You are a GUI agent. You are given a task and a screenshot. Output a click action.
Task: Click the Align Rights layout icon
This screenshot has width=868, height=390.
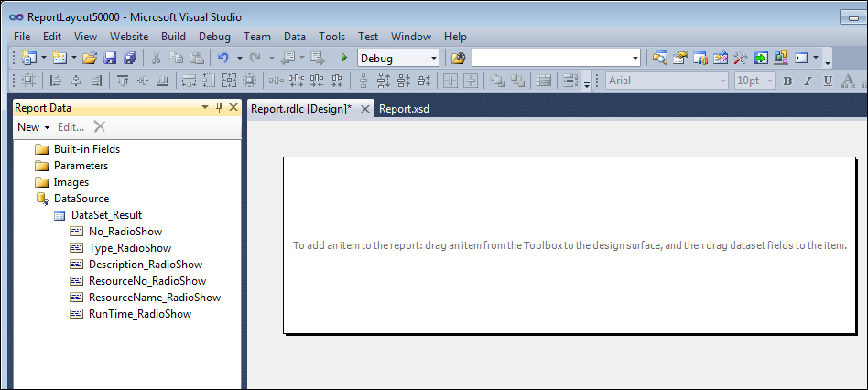(x=96, y=81)
